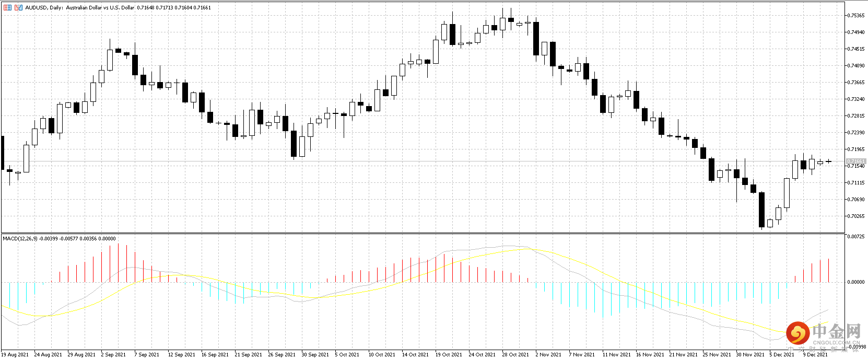Click the 0.72815 price scale label
This screenshot has width=868, height=359.
[x=857, y=116]
